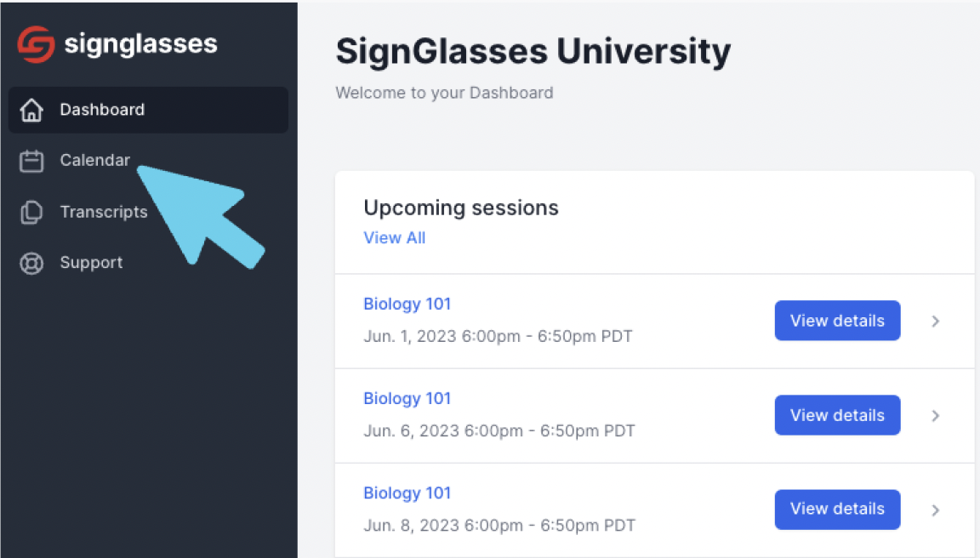Expand the Jun. 6 session chevron
980x558 pixels.
coord(936,416)
